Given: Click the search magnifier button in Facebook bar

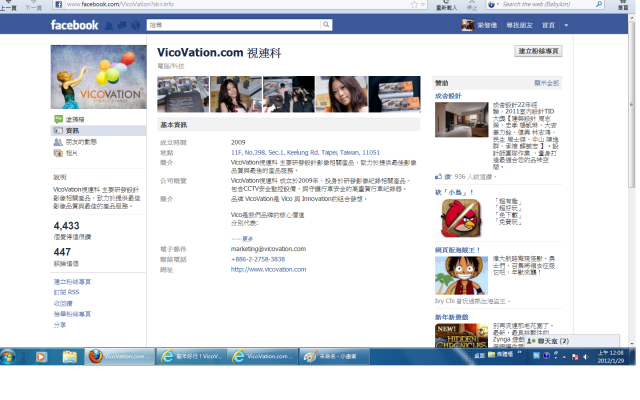Looking at the screenshot, I should 326,25.
